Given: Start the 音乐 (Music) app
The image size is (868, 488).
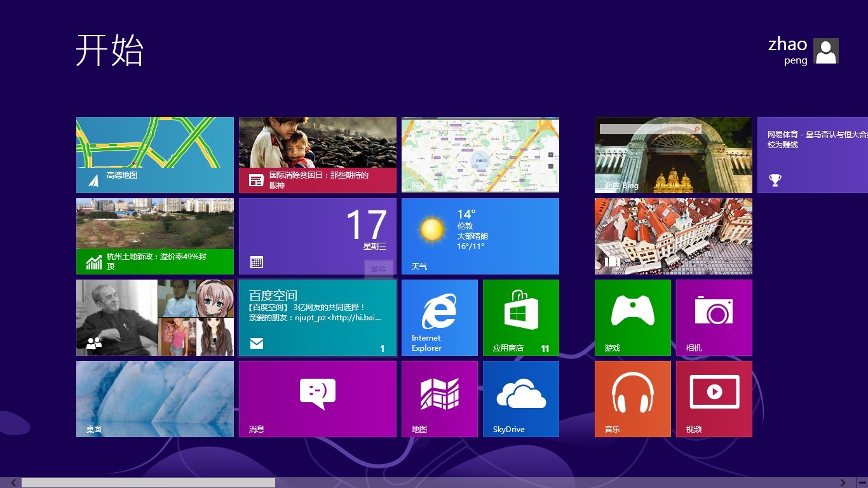Looking at the screenshot, I should click(632, 398).
